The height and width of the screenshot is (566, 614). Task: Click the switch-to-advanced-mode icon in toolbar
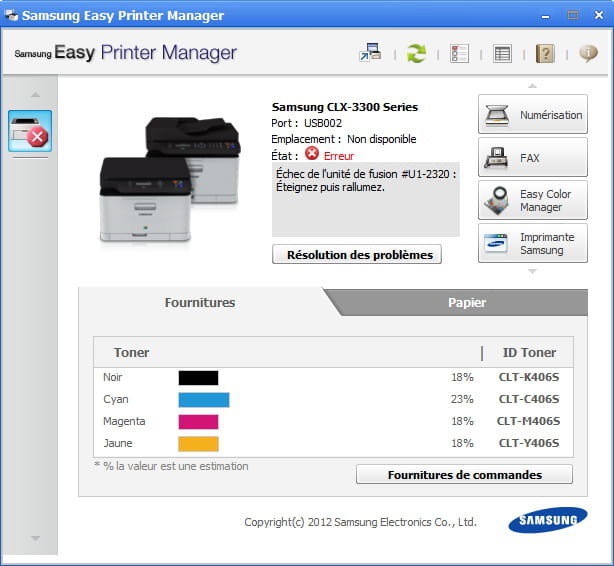click(x=370, y=52)
